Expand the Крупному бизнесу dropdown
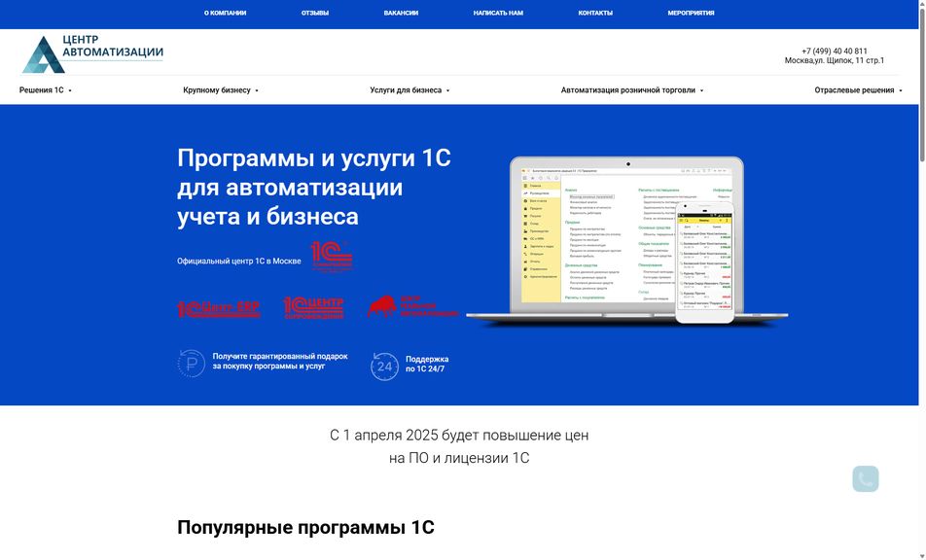Viewport: 926px width, 560px height. (x=221, y=90)
